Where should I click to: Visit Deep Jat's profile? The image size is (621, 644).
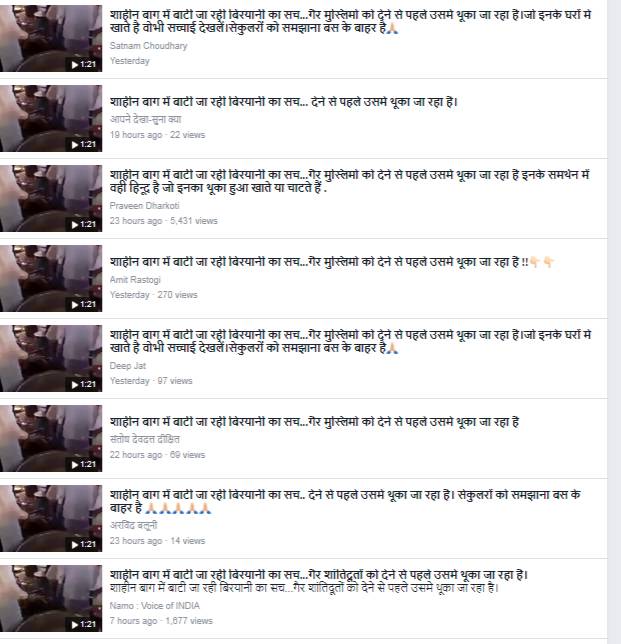[x=128, y=366]
